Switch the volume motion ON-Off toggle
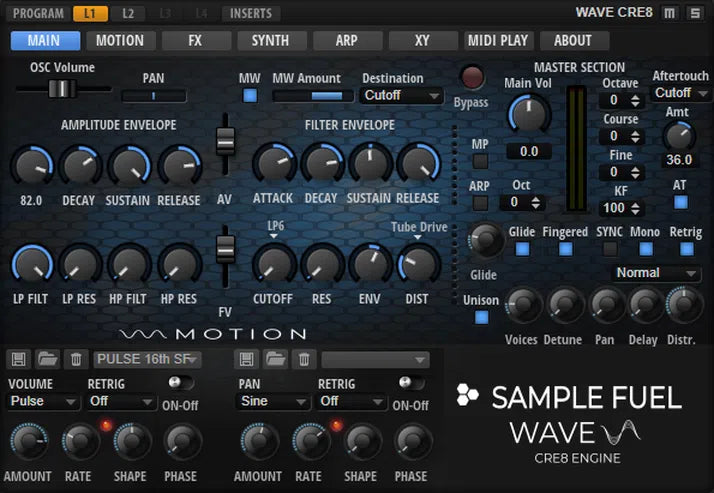 [180, 382]
